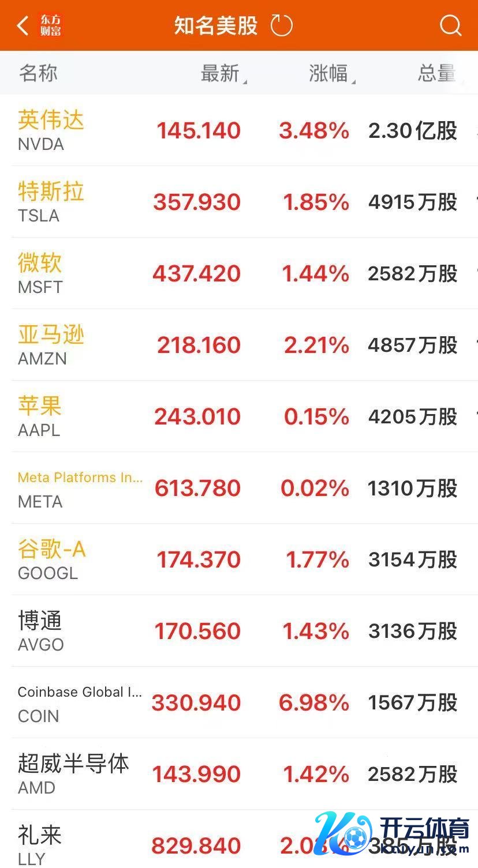This screenshot has width=478, height=868.
Task: Open search with magnifier icon
Action: [x=450, y=25]
